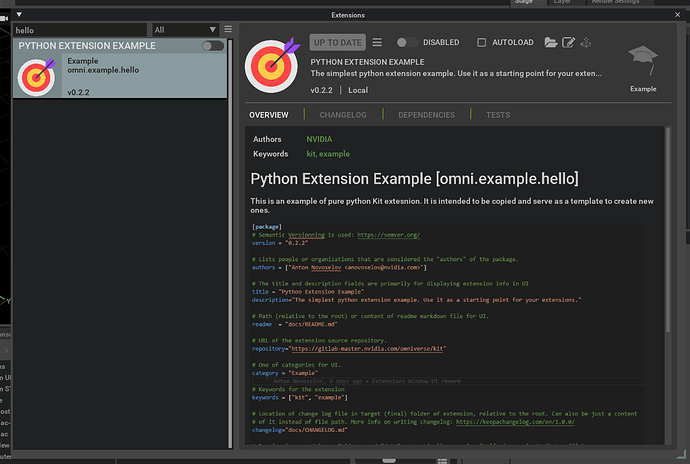
Task: Switch to CHANGELOG tab
Action: point(343,115)
